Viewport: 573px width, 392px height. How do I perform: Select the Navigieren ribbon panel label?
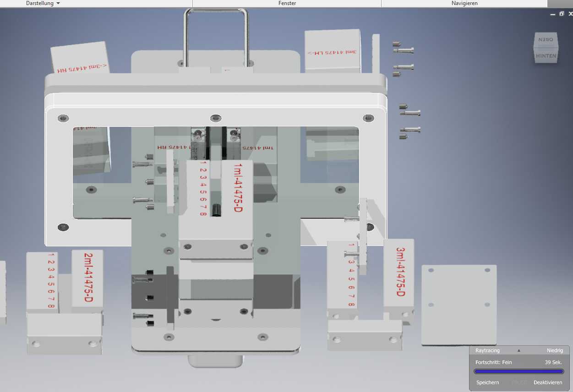pyautogui.click(x=464, y=3)
